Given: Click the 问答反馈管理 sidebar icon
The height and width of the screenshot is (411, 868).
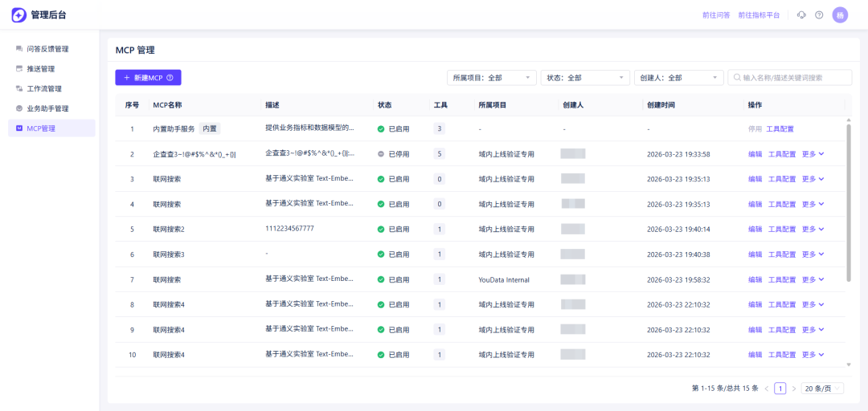Looking at the screenshot, I should (19, 49).
